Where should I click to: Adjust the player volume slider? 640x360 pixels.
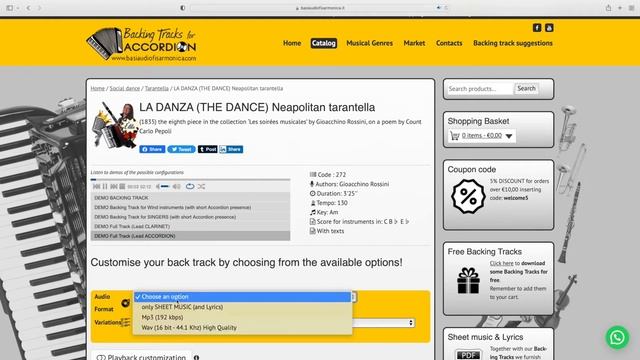pyautogui.click(x=166, y=187)
